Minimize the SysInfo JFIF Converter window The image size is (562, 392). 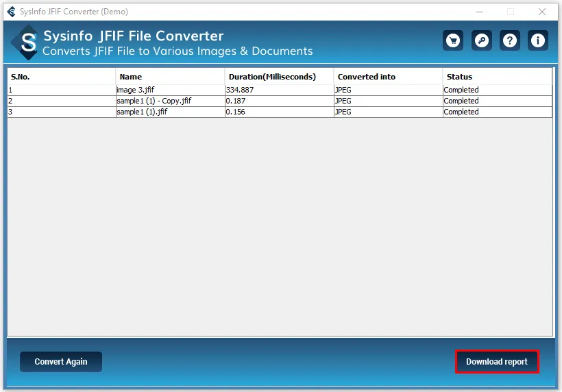tap(479, 12)
